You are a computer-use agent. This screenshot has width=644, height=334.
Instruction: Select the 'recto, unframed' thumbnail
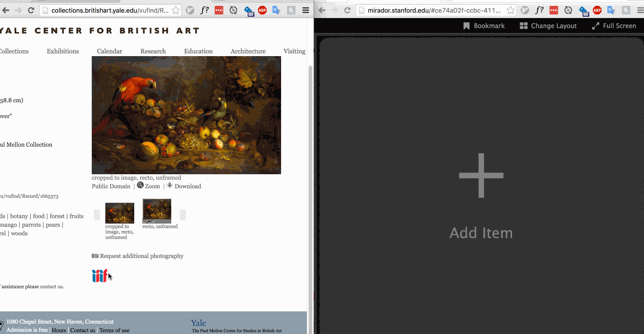[x=157, y=211]
